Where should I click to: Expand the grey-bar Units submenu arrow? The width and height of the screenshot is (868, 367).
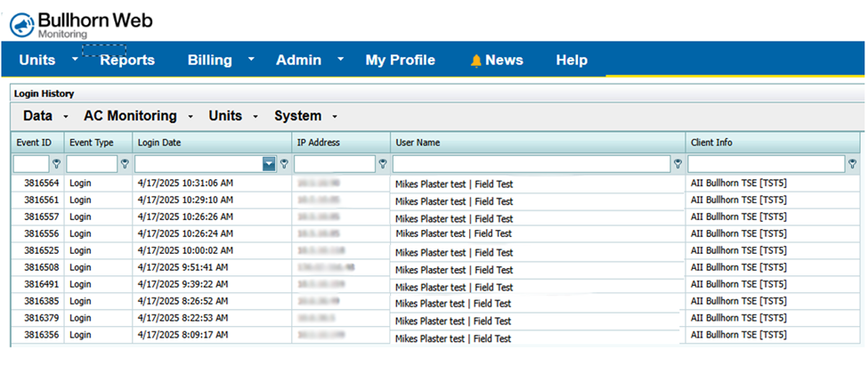[x=256, y=117]
